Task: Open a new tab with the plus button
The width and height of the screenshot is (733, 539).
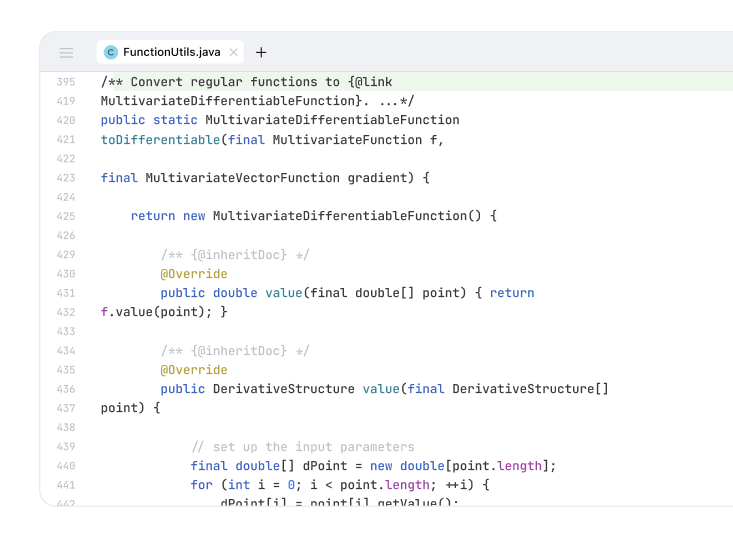Action: coord(261,53)
